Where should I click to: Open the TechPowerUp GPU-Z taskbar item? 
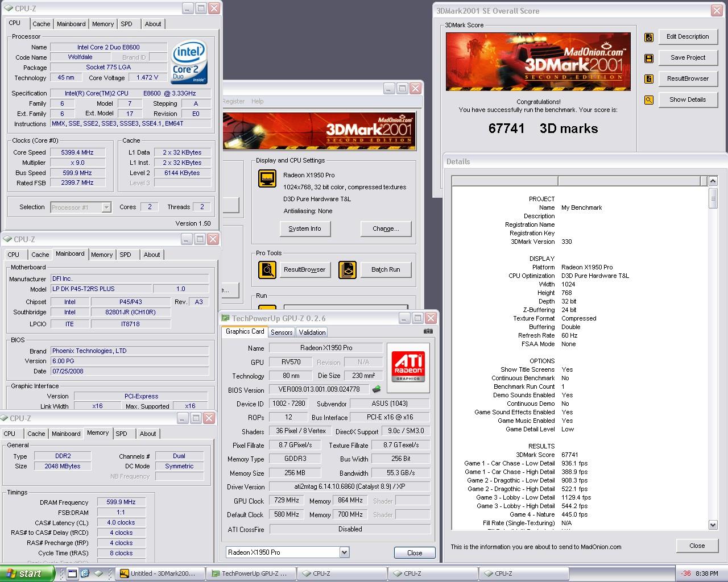click(251, 573)
